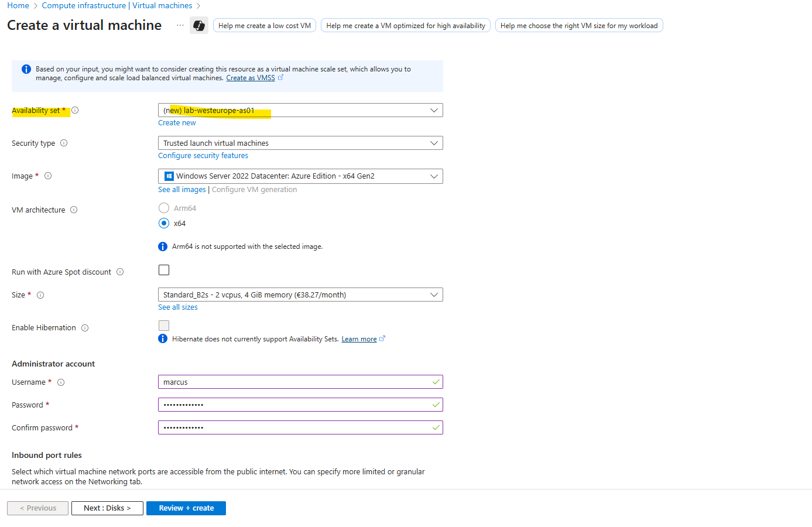The height and width of the screenshot is (527, 812).
Task: Open the Image dropdown
Action: point(300,176)
